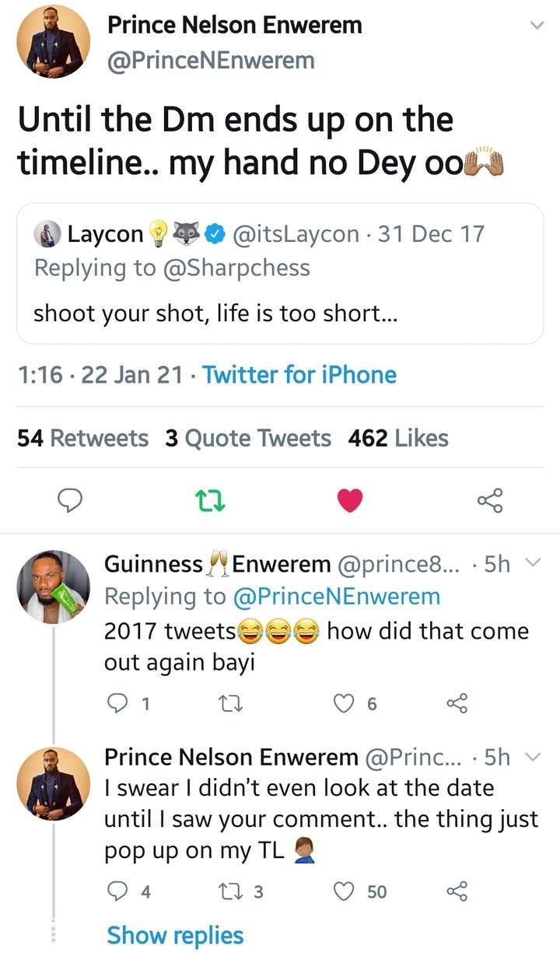
Task: View the 54 Retweets list
Action: click(83, 439)
